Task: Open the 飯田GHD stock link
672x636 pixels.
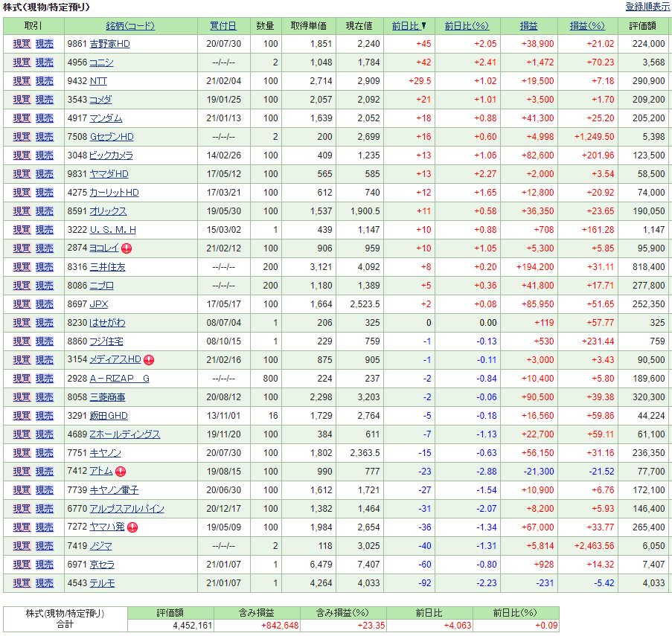Action: click(109, 416)
